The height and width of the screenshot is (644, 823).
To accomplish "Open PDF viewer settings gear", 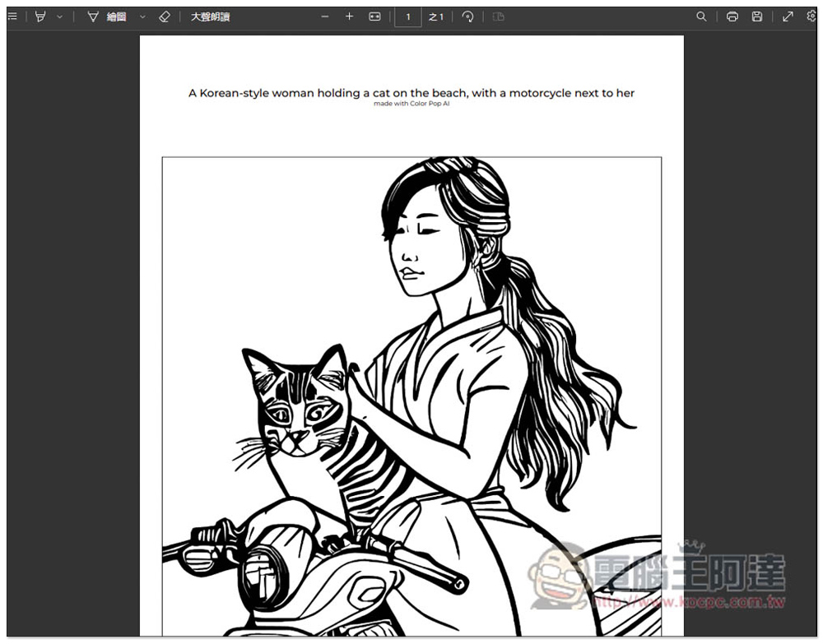I will coord(811,16).
